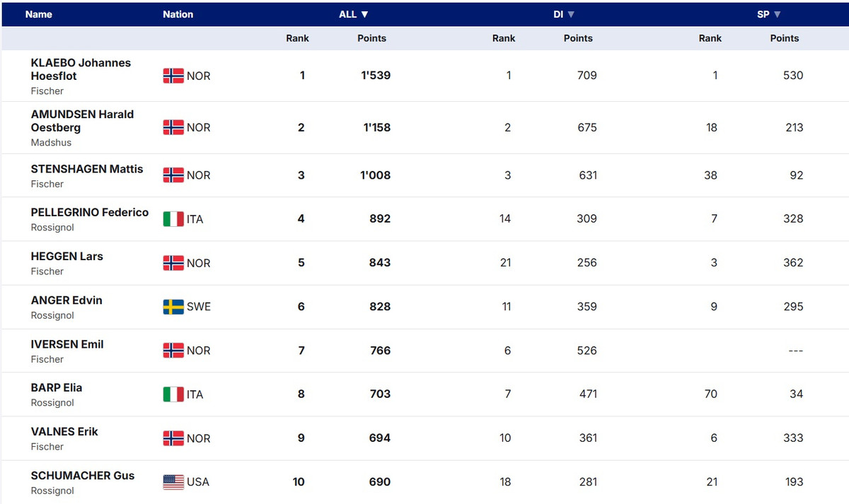The height and width of the screenshot is (504, 849).
Task: Click Klaebo's overall points 1'539
Action: tap(376, 76)
